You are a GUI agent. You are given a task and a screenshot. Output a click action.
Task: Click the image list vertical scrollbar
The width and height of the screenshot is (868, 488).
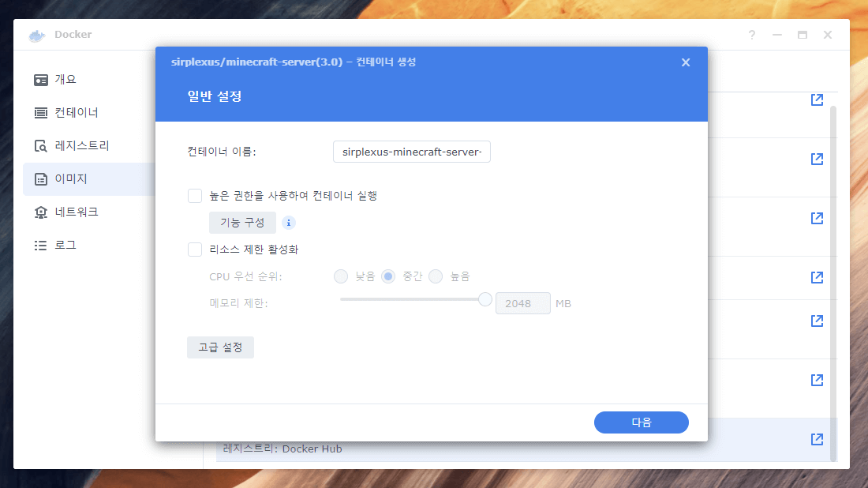(833, 283)
